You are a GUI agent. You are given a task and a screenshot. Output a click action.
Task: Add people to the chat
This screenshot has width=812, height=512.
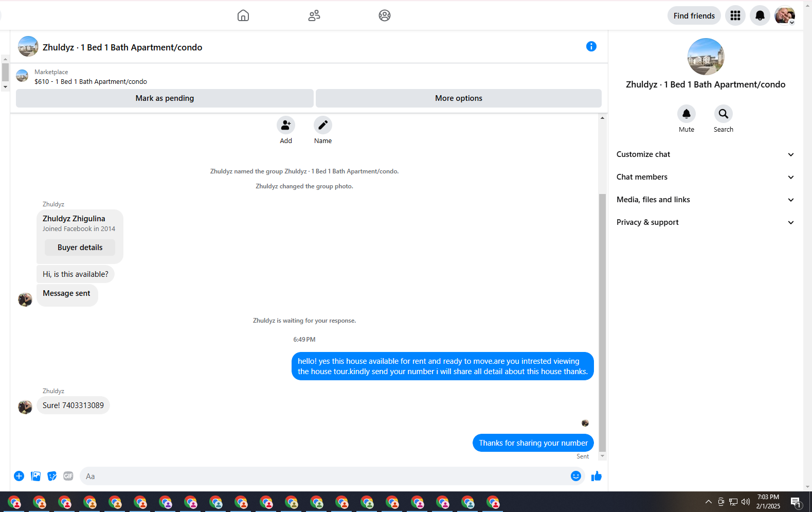[286, 125]
